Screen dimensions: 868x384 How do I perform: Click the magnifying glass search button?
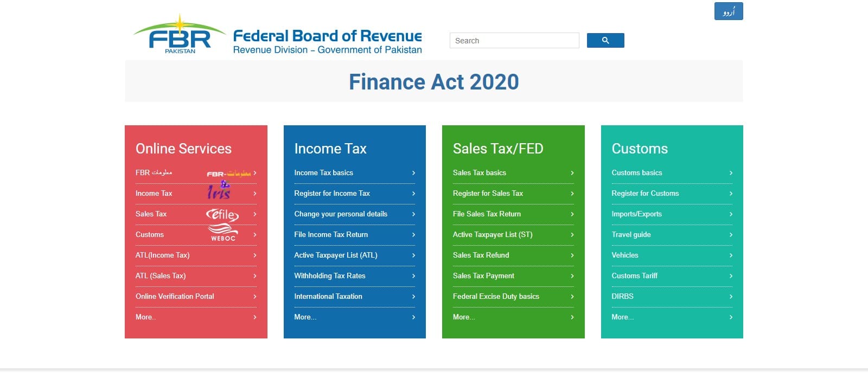(605, 41)
